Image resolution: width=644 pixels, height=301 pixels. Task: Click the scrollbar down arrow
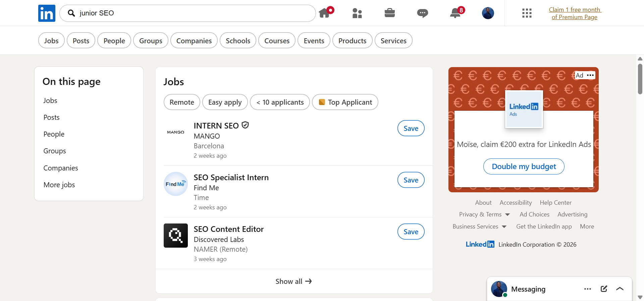point(640,297)
